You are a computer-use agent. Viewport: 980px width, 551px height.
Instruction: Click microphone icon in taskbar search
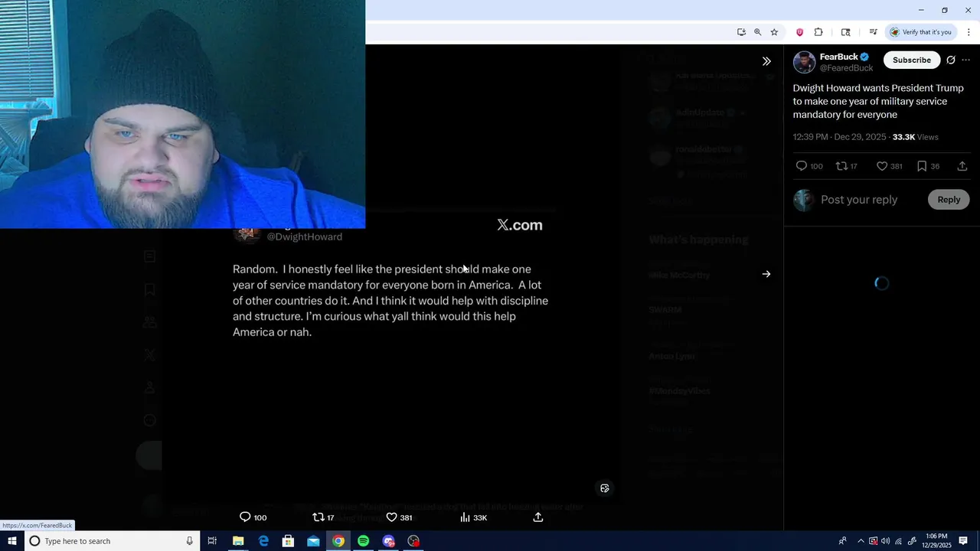pyautogui.click(x=189, y=541)
